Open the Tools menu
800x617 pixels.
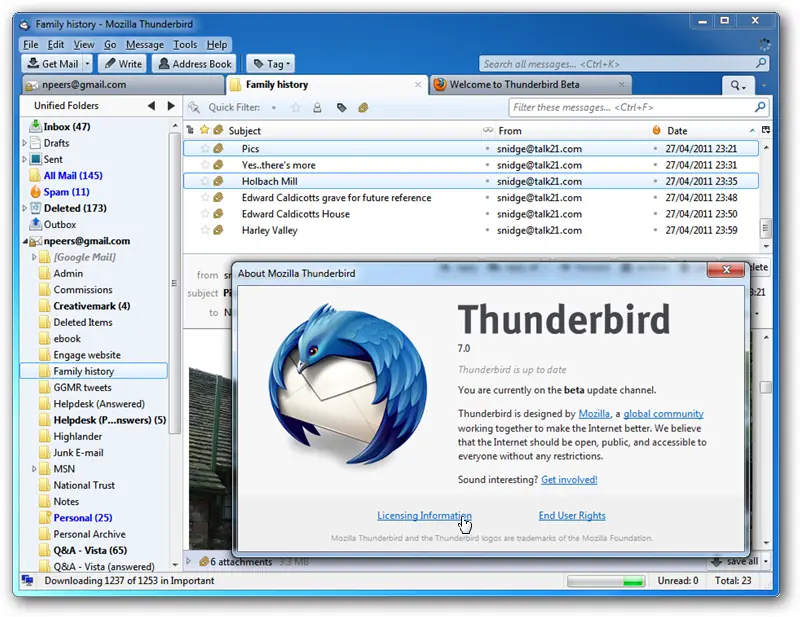pos(185,45)
